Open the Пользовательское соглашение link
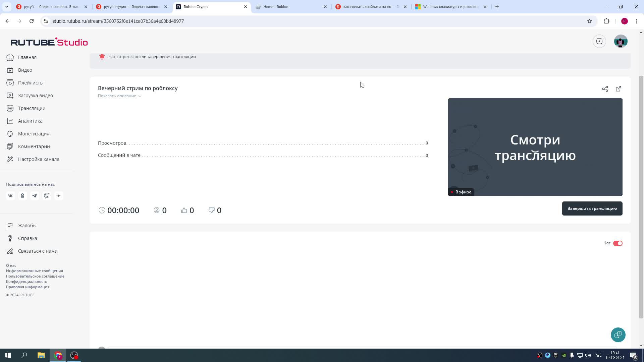The height and width of the screenshot is (362, 644). pyautogui.click(x=35, y=276)
